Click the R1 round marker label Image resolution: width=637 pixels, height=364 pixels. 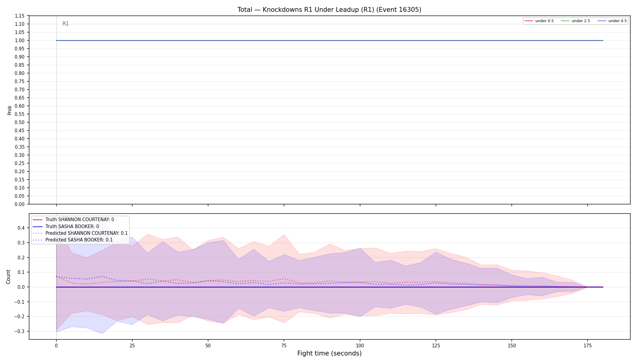click(66, 24)
